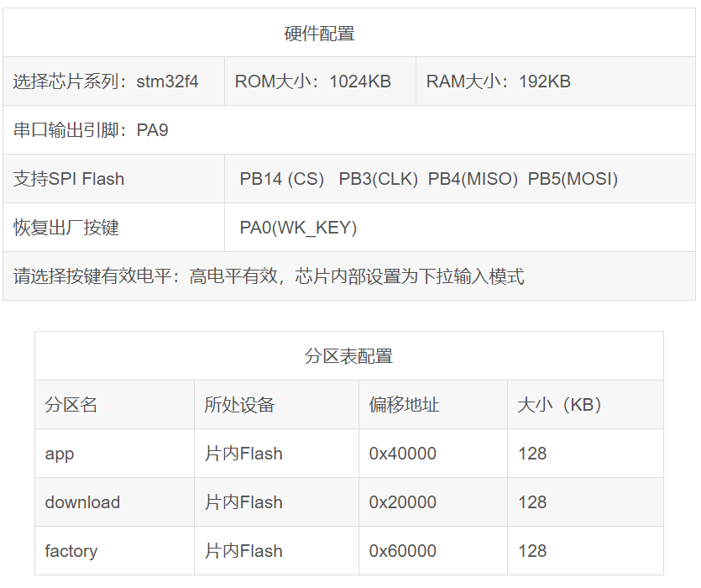The width and height of the screenshot is (701, 588).
Task: Click the PA0(WK_KEY) cell
Action: 298,228
